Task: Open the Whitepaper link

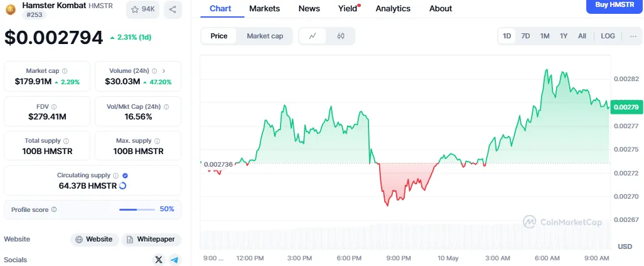Action: click(151, 239)
